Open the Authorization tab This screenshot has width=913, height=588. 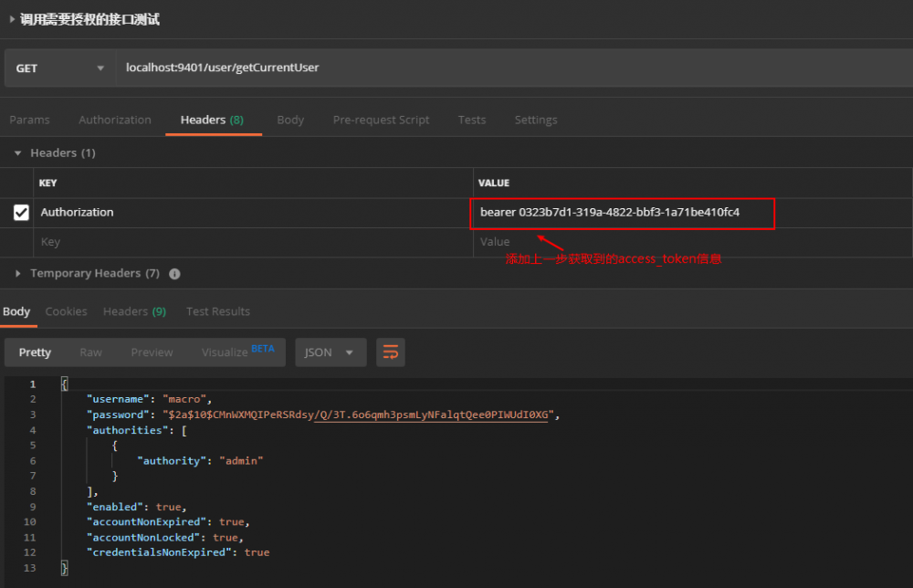(x=115, y=120)
